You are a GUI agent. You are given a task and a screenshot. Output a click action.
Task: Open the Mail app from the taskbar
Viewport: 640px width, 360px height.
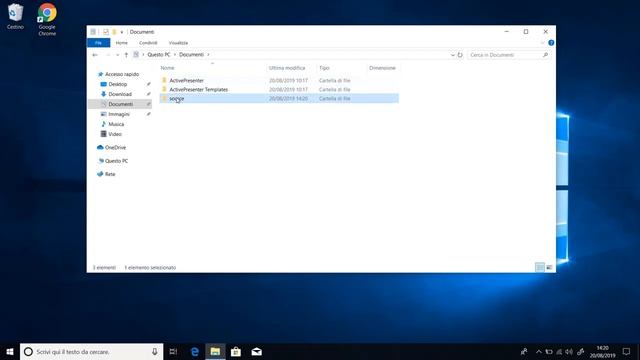[x=256, y=351]
